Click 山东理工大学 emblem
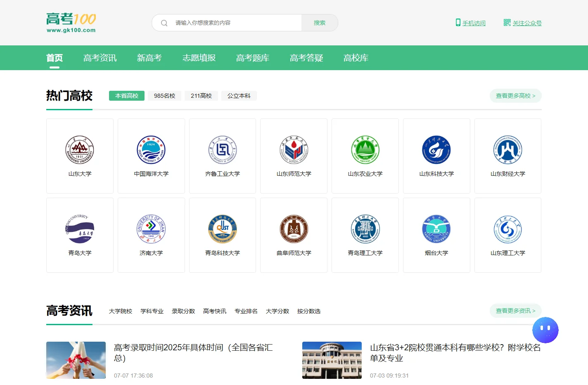This screenshot has width=588, height=385. point(508,229)
